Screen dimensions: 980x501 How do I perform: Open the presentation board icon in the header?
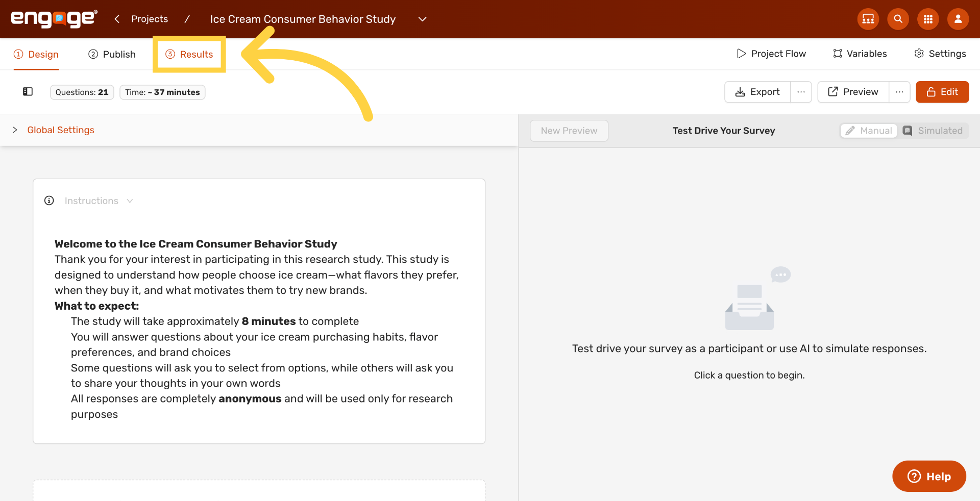click(x=868, y=19)
